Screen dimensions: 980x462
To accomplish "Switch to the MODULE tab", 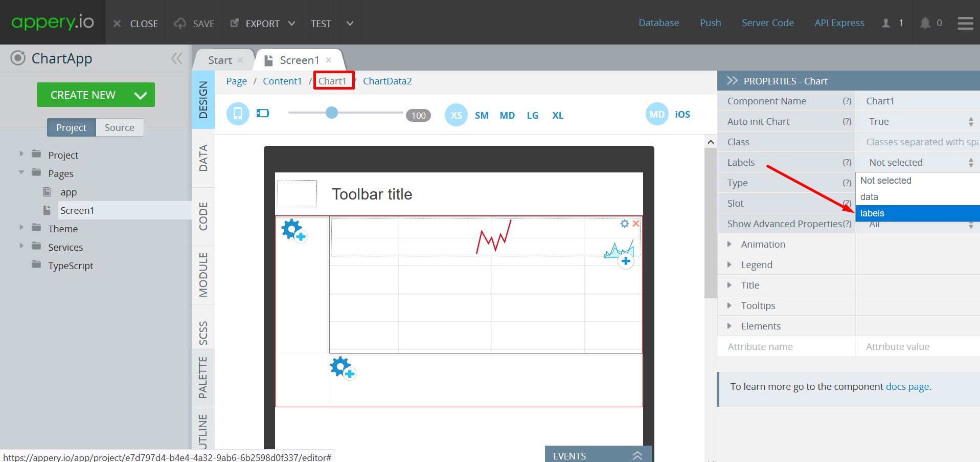I will point(203,275).
